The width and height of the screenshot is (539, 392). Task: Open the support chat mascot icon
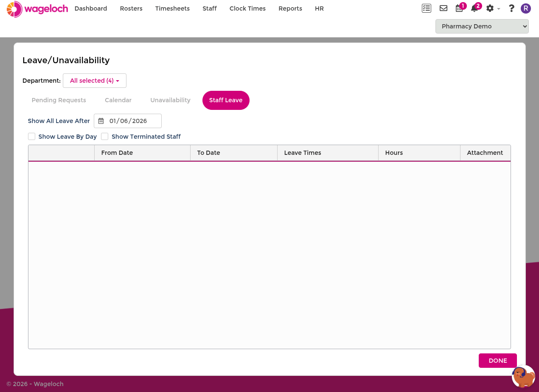523,376
